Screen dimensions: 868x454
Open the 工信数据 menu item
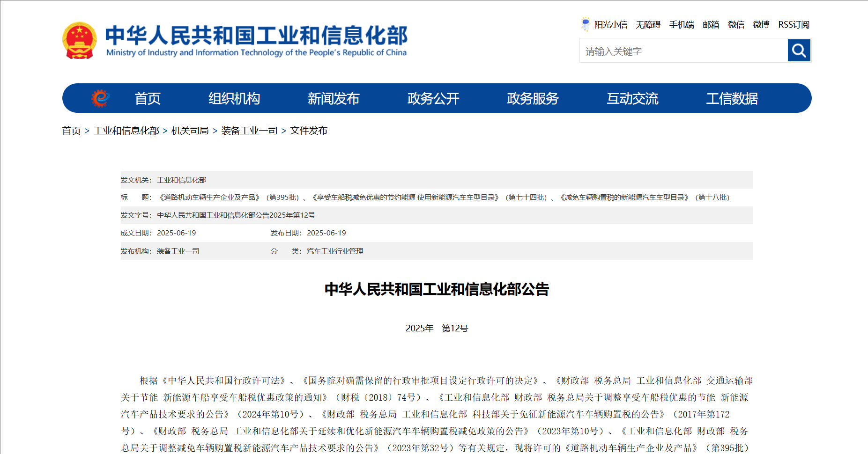pos(732,99)
